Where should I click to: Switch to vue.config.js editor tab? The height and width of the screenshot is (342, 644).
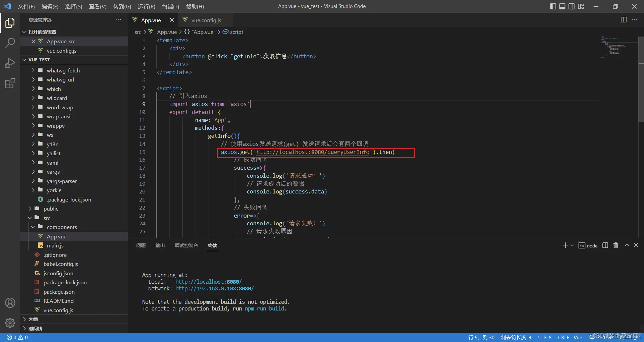tap(206, 20)
